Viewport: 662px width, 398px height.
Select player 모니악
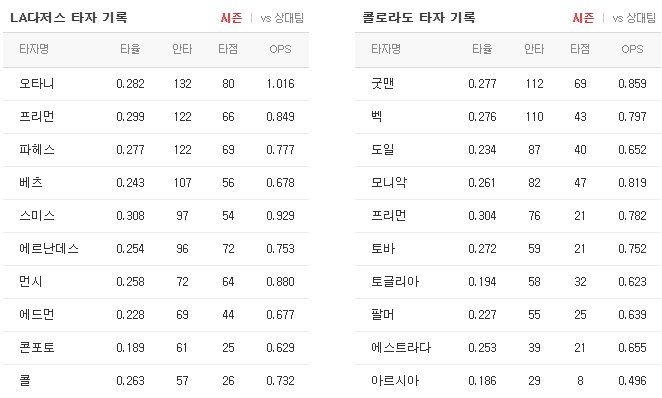[x=389, y=182]
